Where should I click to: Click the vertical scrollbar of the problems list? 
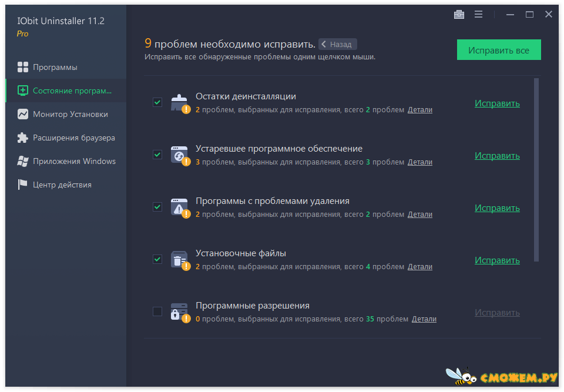pyautogui.click(x=536, y=170)
